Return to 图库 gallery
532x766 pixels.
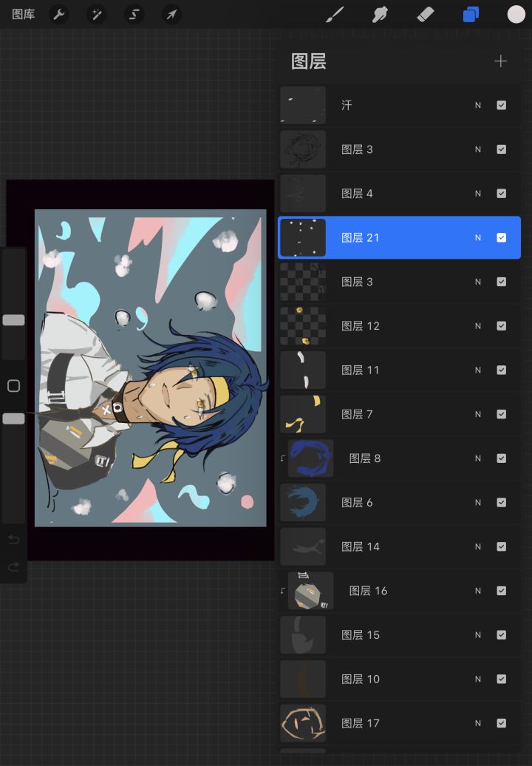[24, 15]
